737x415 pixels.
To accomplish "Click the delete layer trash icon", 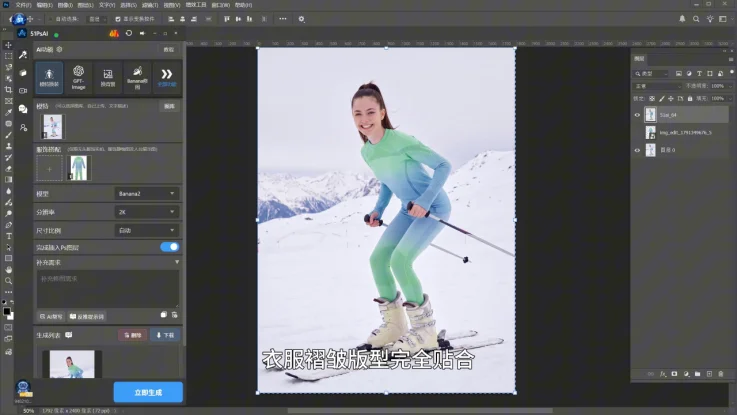I will [x=721, y=374].
